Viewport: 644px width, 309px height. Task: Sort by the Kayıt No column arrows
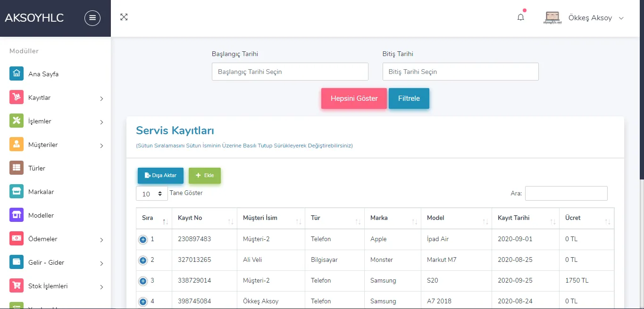click(x=231, y=221)
